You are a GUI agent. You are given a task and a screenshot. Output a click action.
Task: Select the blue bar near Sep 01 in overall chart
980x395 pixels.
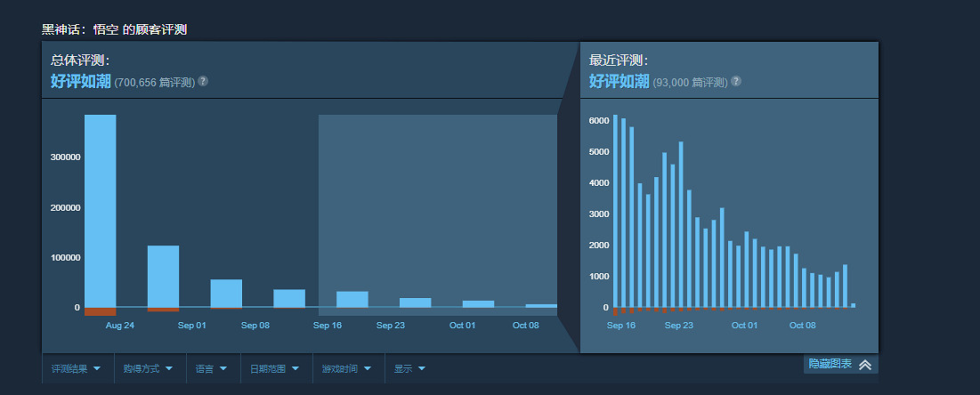pyautogui.click(x=163, y=277)
